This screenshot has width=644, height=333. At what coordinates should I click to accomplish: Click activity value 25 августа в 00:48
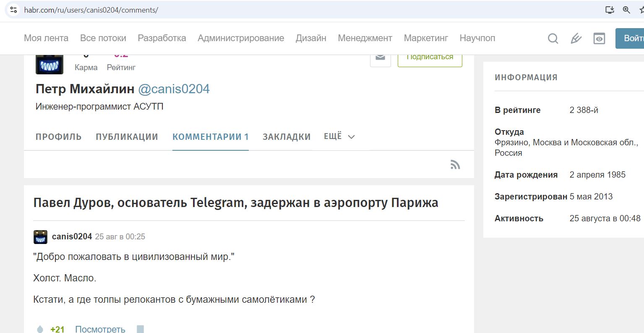tap(605, 218)
